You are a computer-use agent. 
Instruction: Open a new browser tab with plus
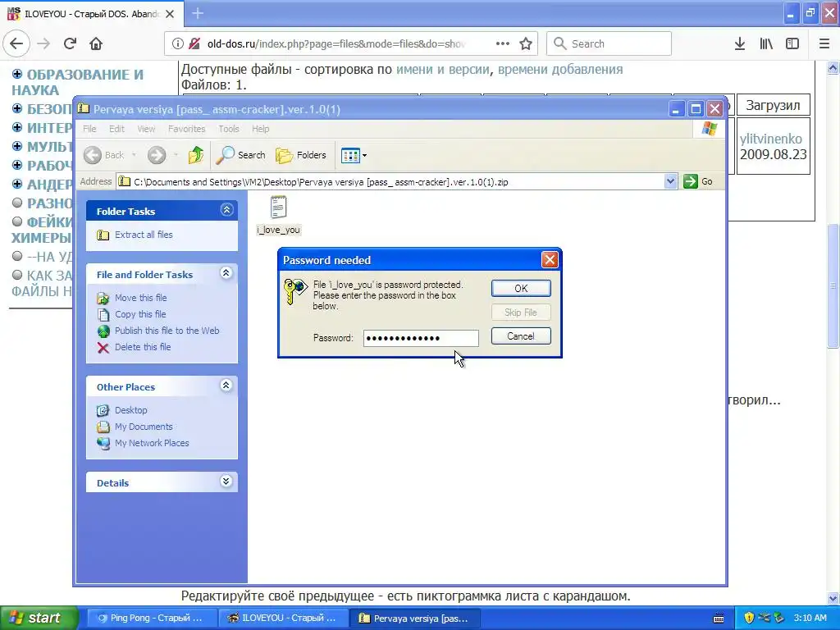click(198, 13)
